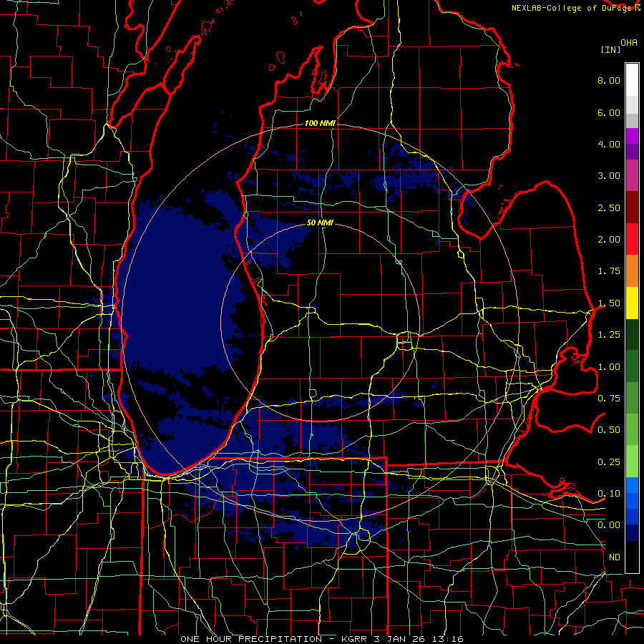Click the 1.75 legend value

coord(609,271)
